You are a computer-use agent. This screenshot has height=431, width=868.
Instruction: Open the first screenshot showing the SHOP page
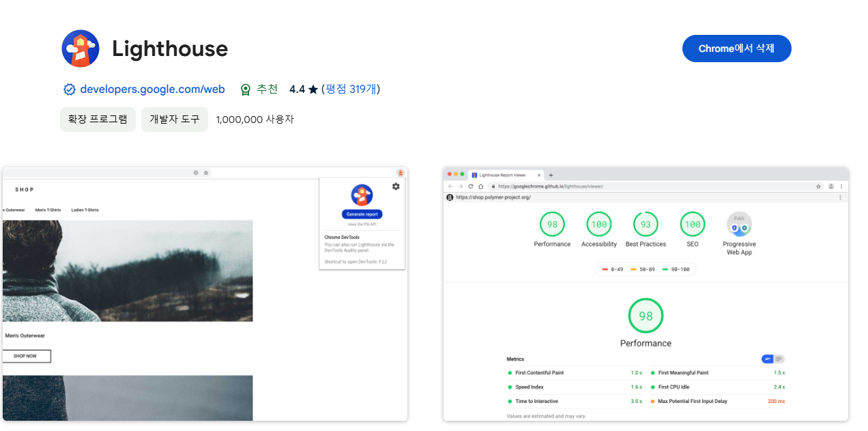[x=205, y=294]
